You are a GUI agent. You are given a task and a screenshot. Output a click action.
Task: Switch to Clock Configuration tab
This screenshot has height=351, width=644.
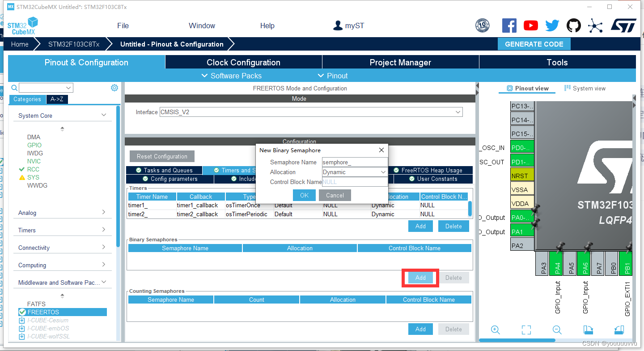(243, 62)
